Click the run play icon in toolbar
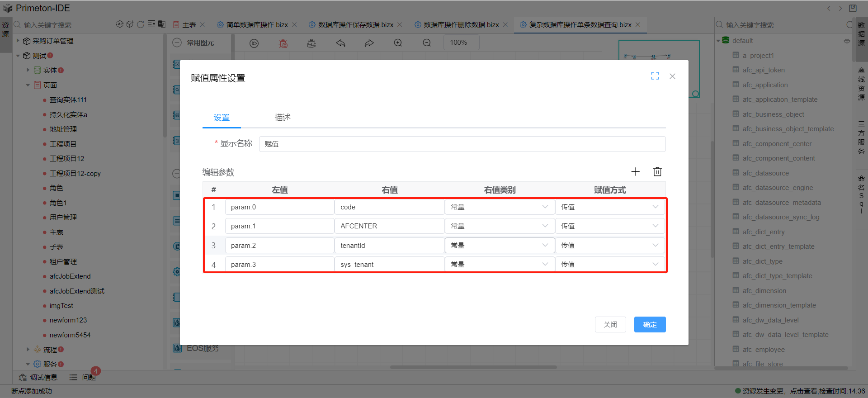The width and height of the screenshot is (868, 398). 254,43
